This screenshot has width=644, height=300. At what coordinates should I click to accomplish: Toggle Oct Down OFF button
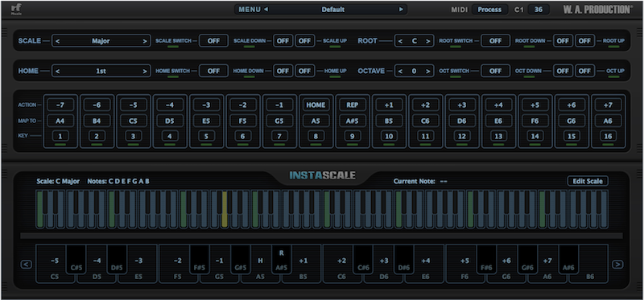pyautogui.click(x=563, y=71)
